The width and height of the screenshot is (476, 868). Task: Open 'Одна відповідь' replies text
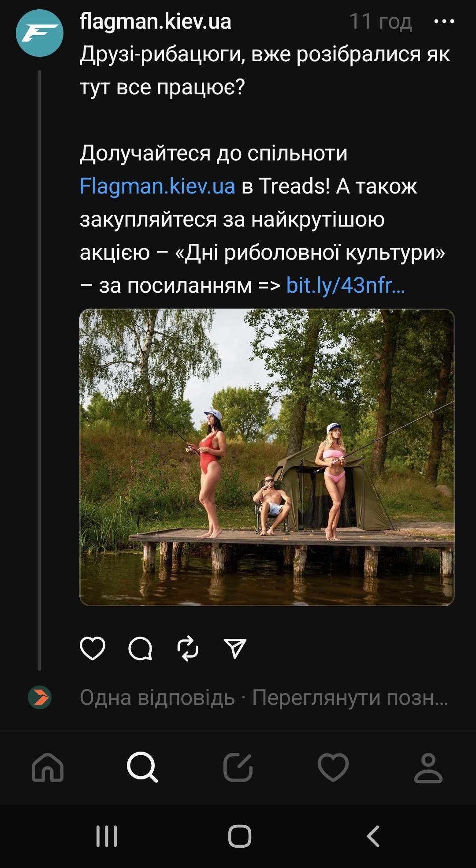157,697
